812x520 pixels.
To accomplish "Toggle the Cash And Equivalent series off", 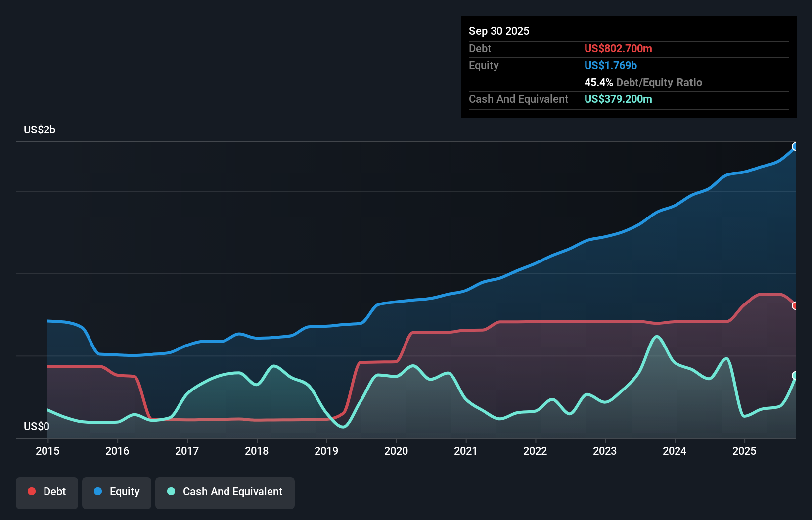I will (x=225, y=491).
